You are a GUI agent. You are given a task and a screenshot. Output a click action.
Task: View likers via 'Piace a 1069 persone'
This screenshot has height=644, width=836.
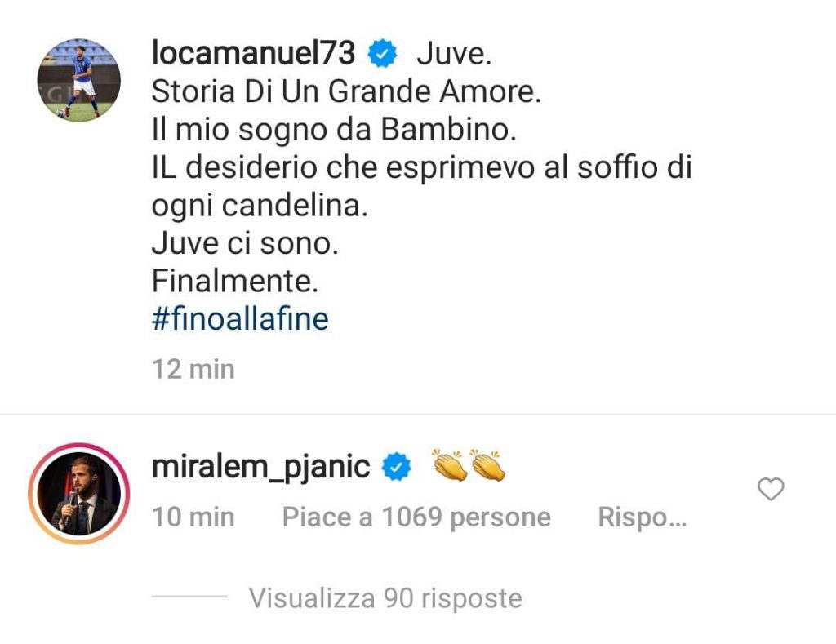click(x=415, y=517)
